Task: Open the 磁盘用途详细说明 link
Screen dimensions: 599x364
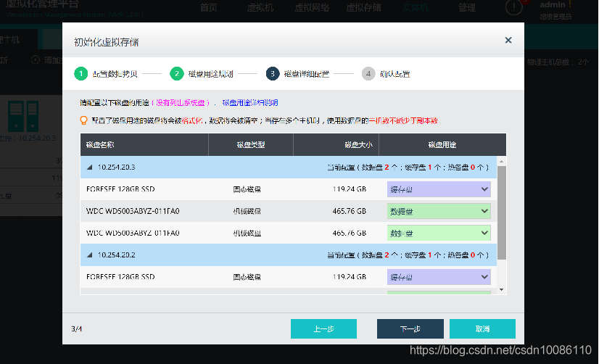Action: [250, 103]
